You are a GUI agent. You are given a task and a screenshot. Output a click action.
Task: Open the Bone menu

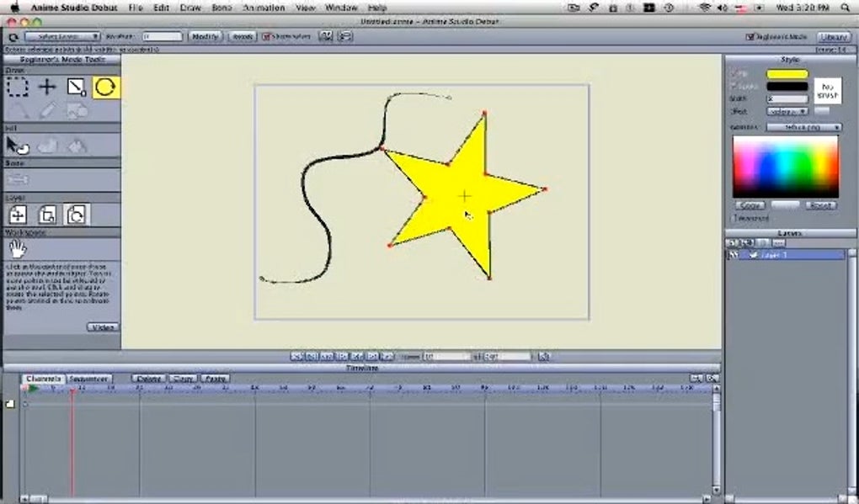click(x=221, y=8)
